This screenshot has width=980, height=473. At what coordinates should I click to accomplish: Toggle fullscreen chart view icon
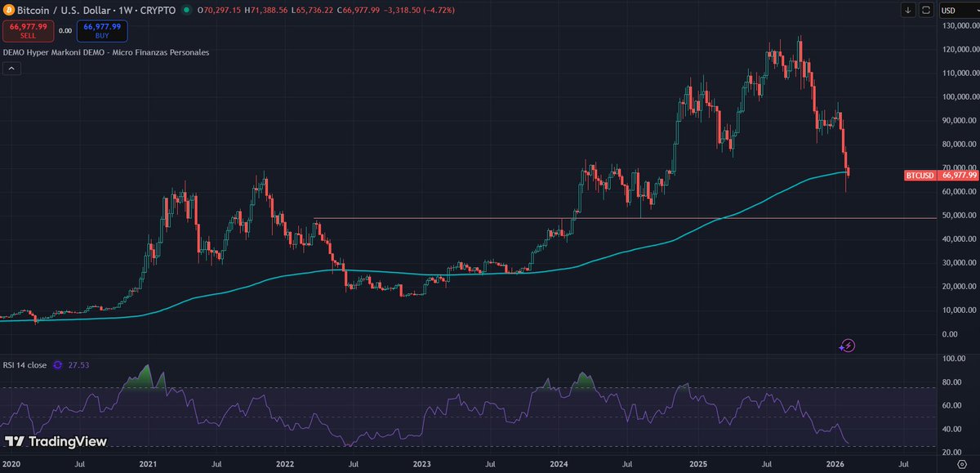926,11
